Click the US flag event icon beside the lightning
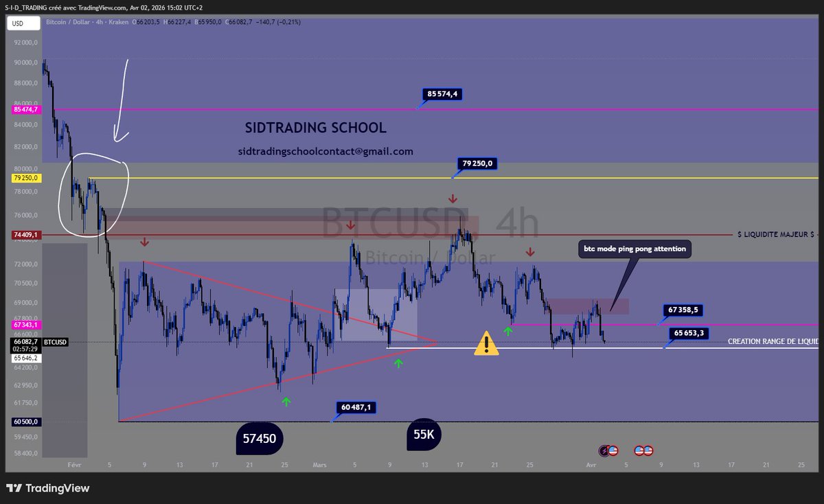 point(613,450)
